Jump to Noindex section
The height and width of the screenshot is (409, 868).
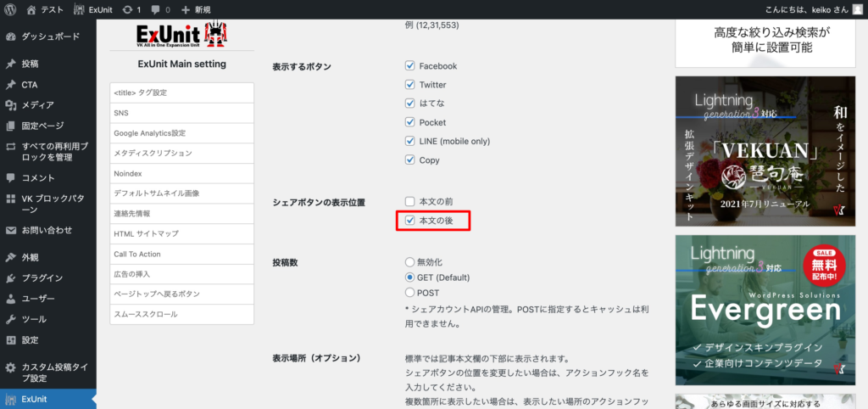coord(181,173)
